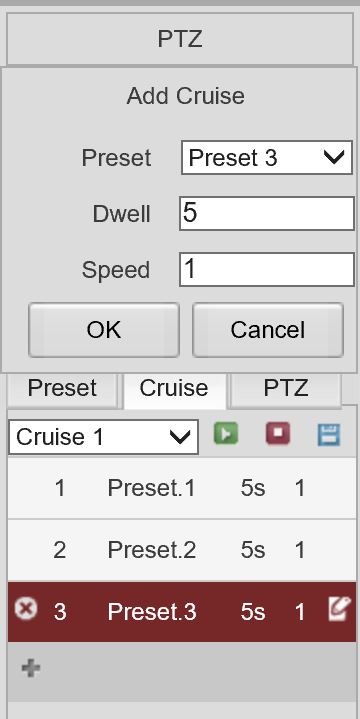
Task: Start cruise with the green play icon
Action: point(226,433)
